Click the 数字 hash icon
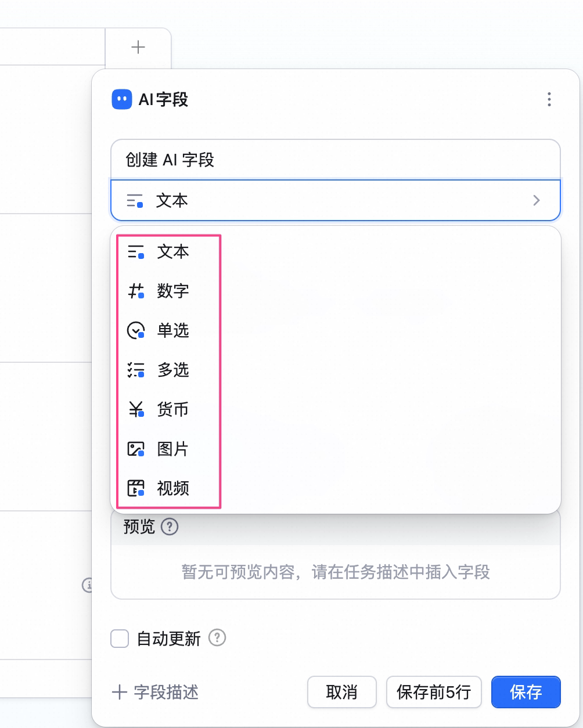Screen dimensions: 583x728 (135, 291)
